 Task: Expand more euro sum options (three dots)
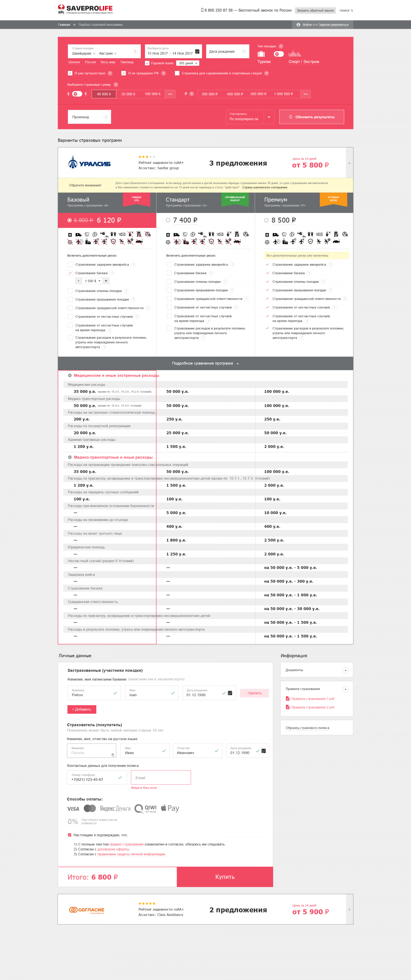point(170,94)
